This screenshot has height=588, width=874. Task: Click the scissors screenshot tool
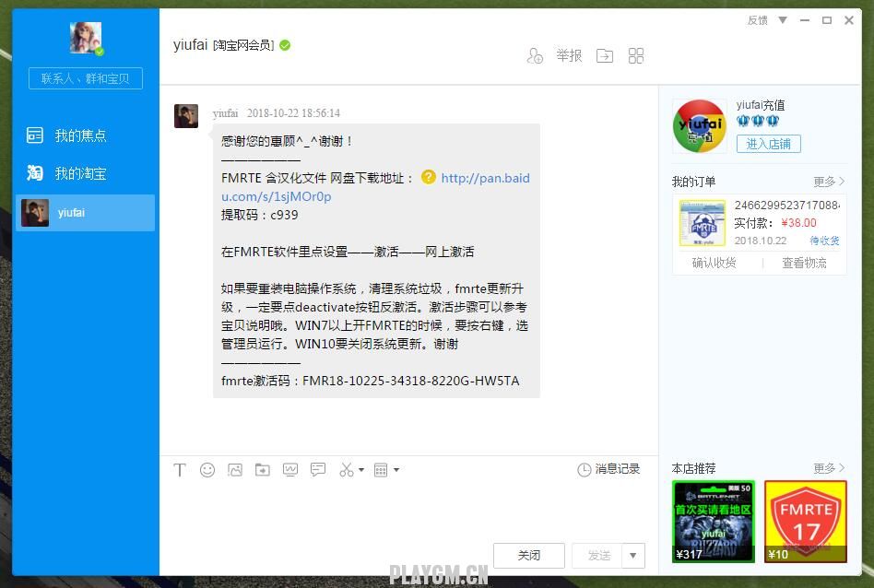tap(346, 470)
